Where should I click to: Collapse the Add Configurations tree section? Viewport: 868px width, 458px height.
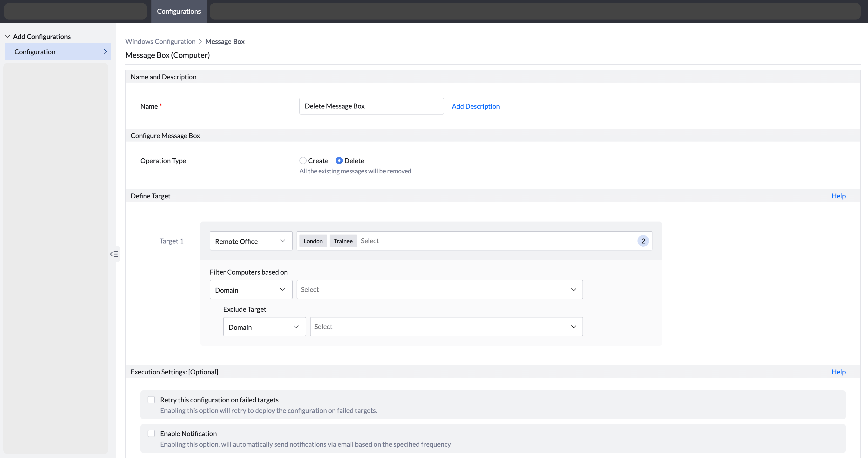(7, 36)
